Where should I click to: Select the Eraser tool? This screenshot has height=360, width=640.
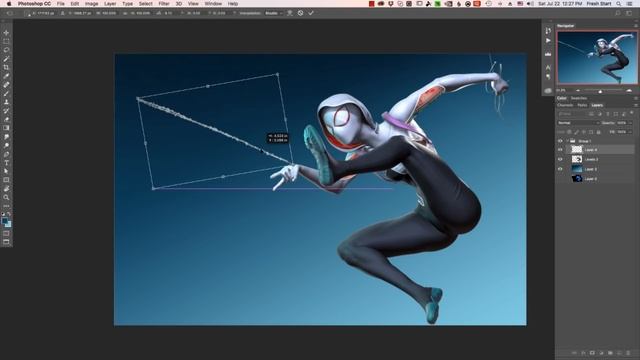point(6,119)
